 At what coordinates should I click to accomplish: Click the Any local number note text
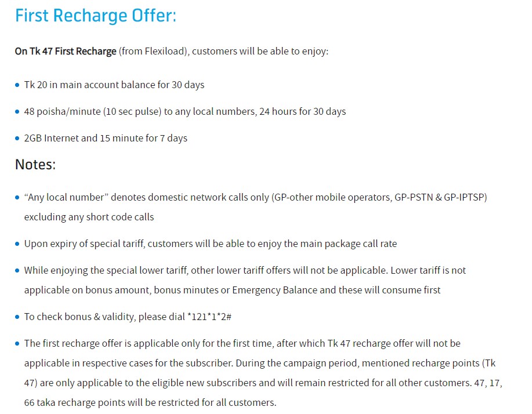255,197
